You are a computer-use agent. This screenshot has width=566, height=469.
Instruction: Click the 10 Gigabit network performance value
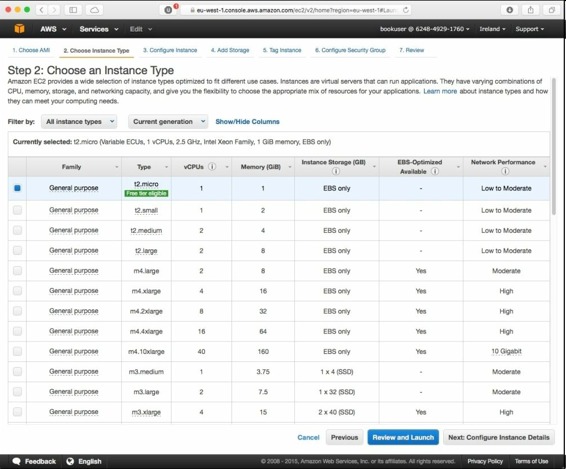506,351
